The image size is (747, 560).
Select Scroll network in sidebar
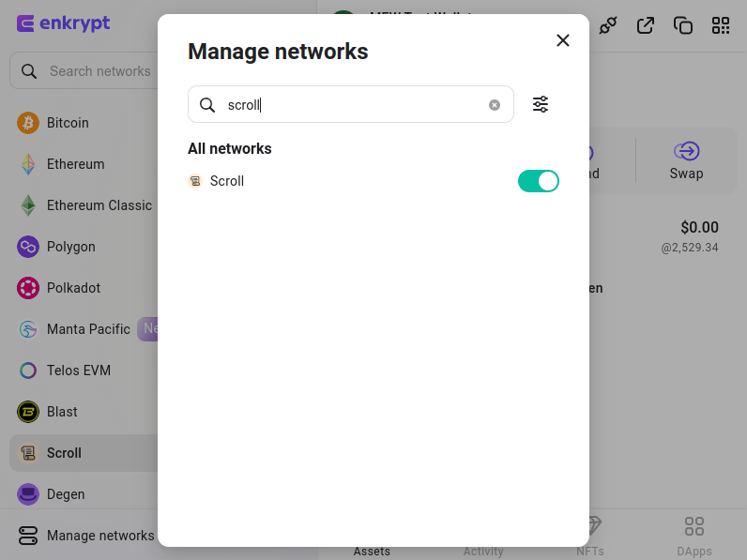(x=84, y=453)
